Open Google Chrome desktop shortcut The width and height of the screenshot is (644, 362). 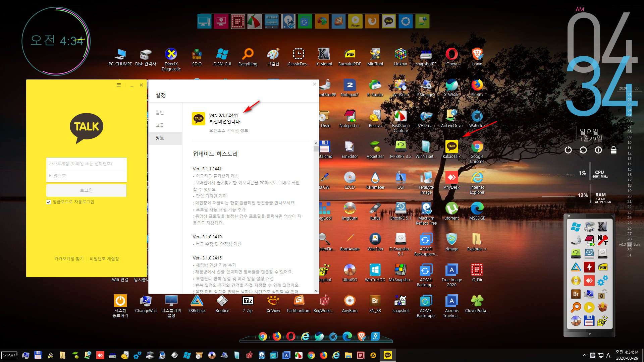click(x=477, y=152)
